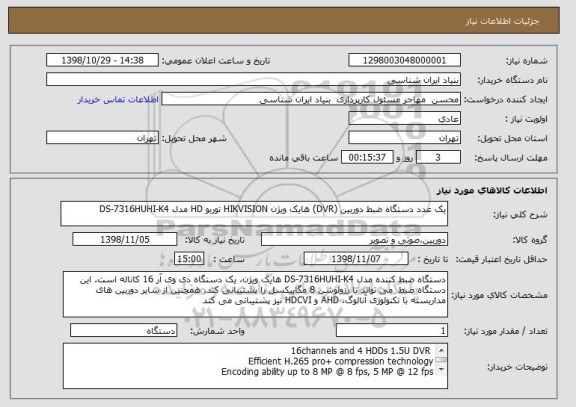Click the public announcement date field 1398/10/29
Image resolution: width=576 pixels, height=407 pixels.
[102, 60]
